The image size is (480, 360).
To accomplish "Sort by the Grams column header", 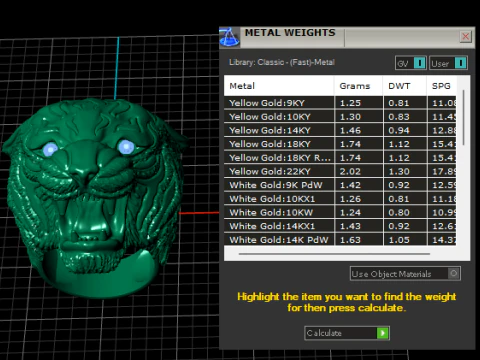I will coord(358,86).
